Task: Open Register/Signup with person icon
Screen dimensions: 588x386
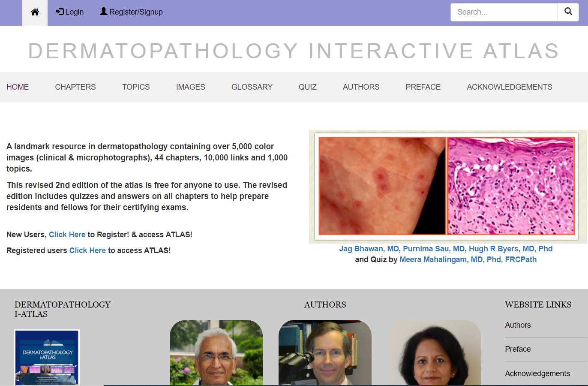Action: (x=131, y=12)
